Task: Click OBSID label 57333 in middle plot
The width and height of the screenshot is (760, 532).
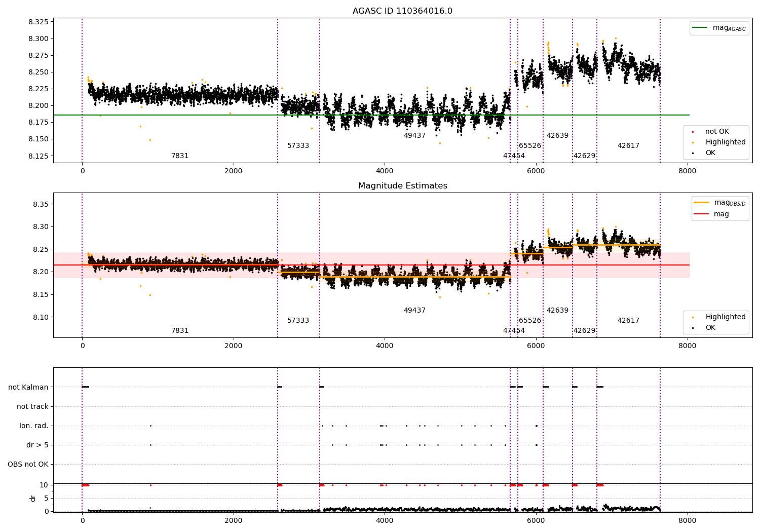Action: point(298,321)
